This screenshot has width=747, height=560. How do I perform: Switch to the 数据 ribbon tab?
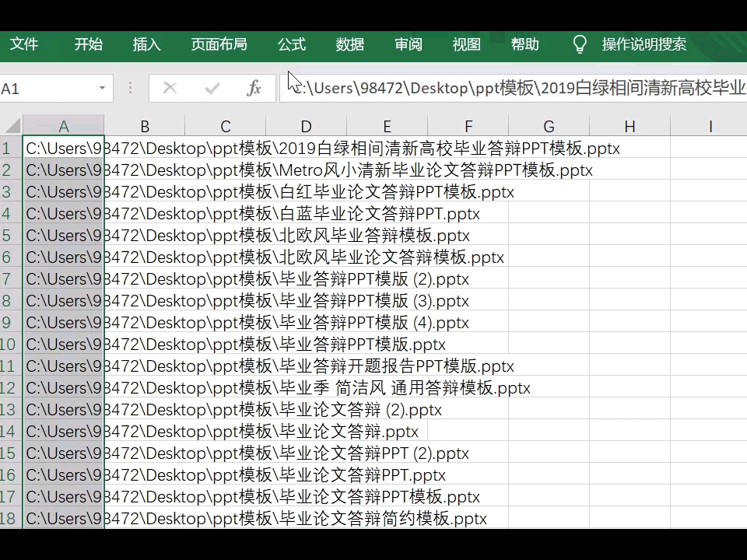(350, 44)
